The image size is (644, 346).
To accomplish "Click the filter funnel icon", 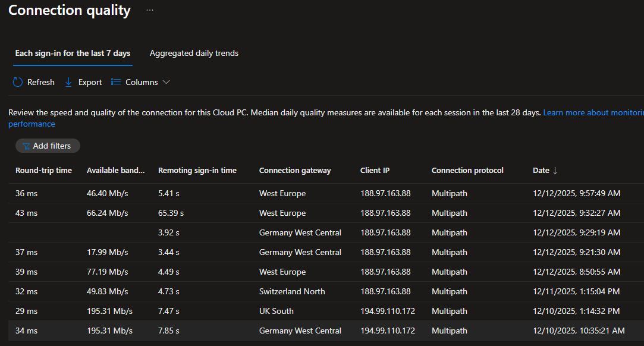I will tap(26, 146).
